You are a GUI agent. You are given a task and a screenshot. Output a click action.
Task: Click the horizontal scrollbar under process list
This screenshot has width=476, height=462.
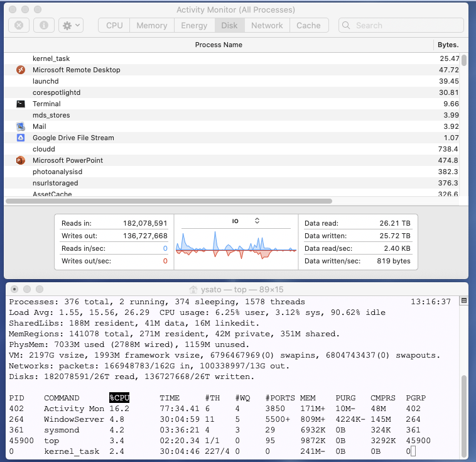(168, 201)
